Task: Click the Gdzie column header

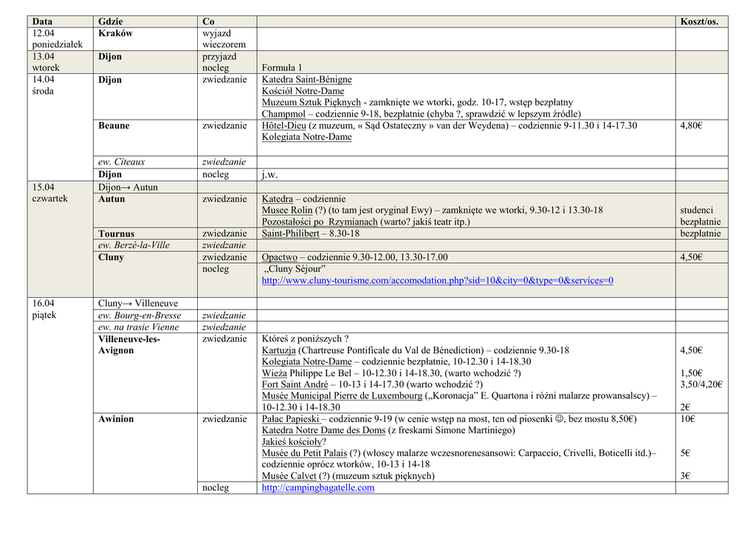Action: click(x=110, y=21)
